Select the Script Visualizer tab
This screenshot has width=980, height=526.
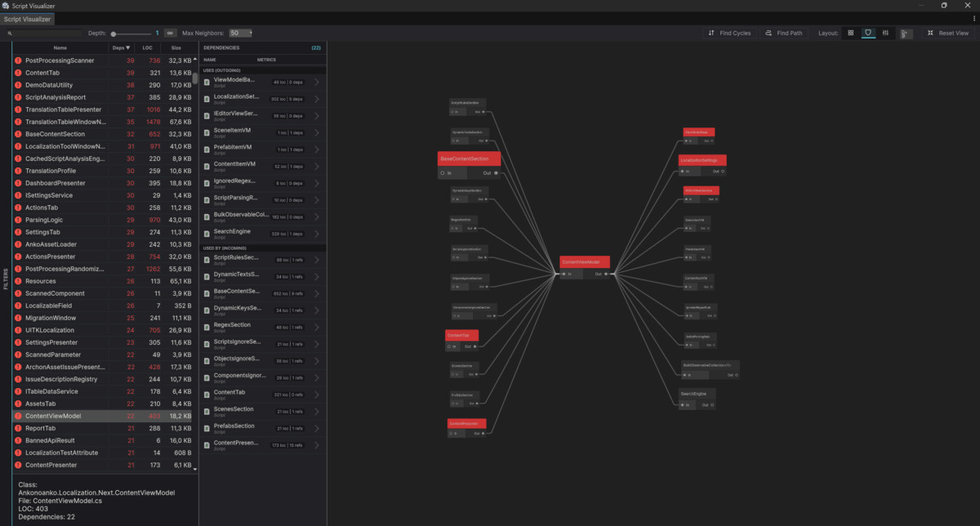(x=27, y=19)
